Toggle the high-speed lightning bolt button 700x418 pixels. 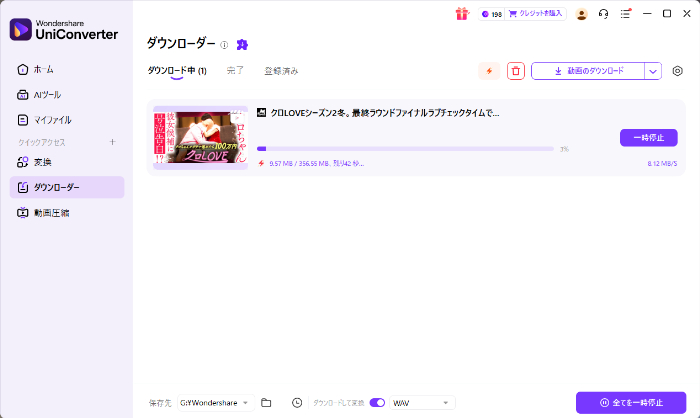489,71
